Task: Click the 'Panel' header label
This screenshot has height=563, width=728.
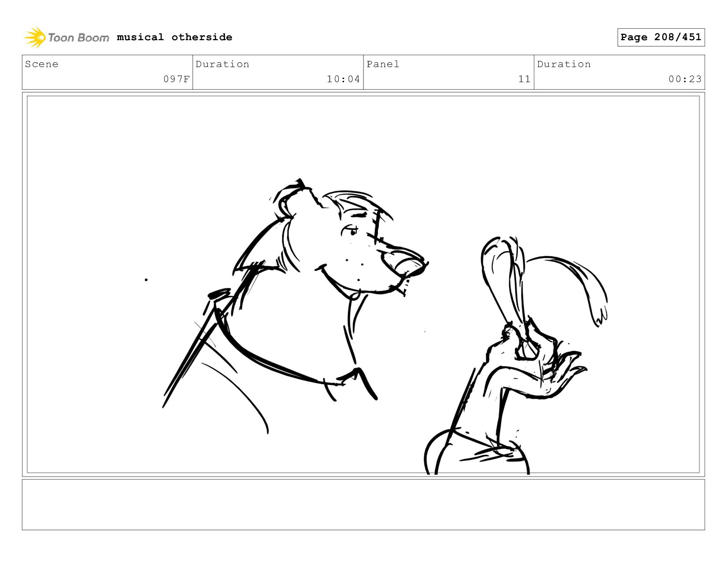Action: (383, 64)
